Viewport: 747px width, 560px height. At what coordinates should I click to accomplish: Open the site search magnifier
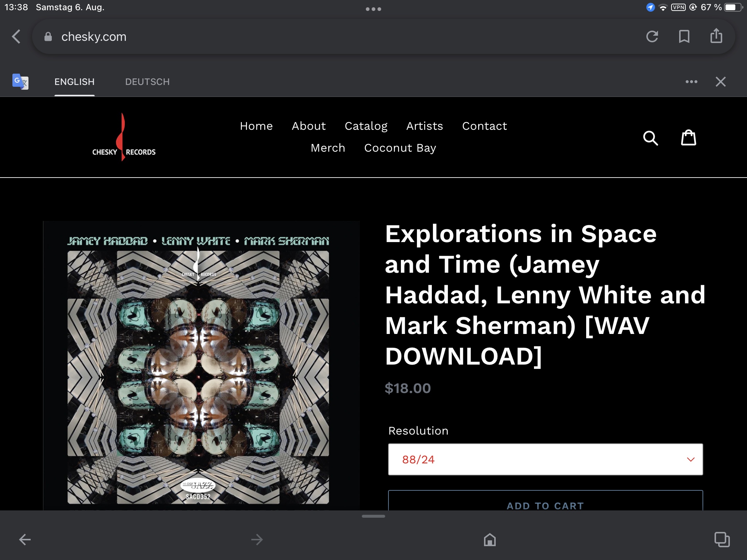point(650,138)
